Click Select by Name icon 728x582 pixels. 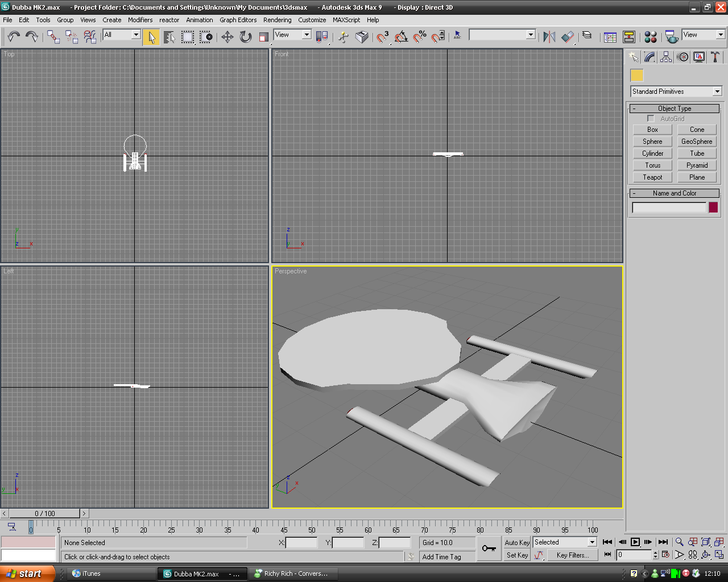tap(169, 37)
